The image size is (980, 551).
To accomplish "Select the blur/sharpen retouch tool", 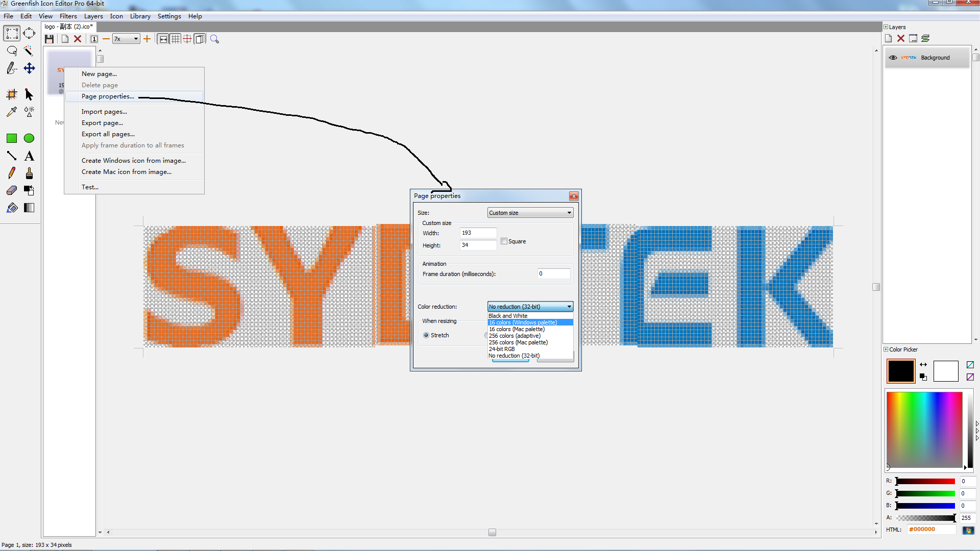I will point(29,112).
